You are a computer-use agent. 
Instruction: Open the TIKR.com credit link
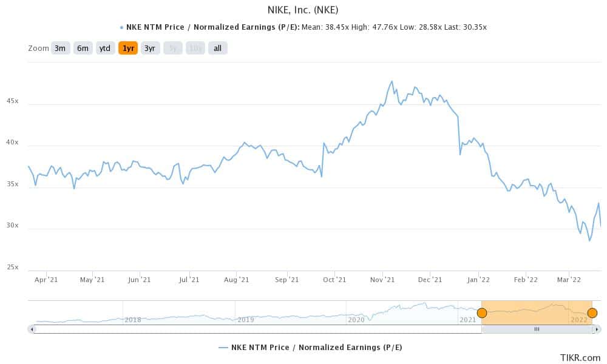(580, 358)
